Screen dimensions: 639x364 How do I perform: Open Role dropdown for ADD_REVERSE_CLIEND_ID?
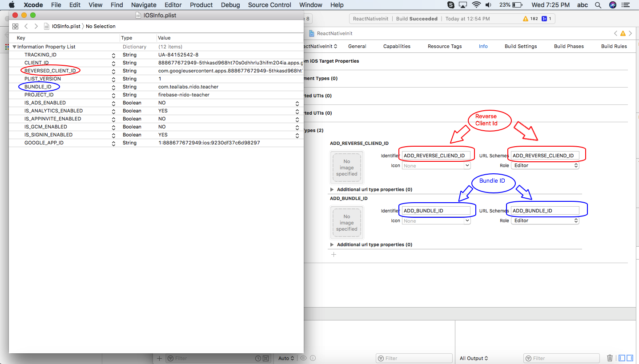coord(545,165)
